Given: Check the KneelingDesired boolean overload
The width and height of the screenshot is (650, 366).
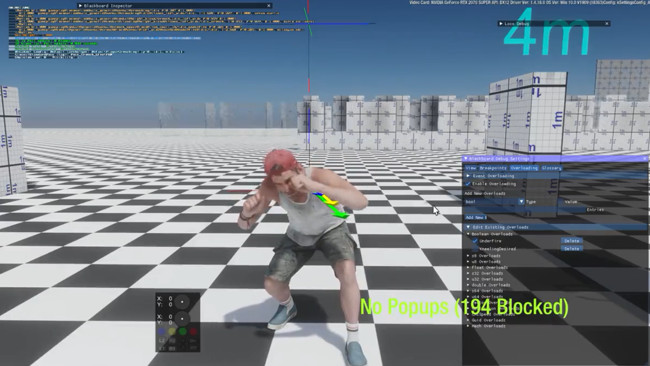Looking at the screenshot, I should click(x=475, y=249).
